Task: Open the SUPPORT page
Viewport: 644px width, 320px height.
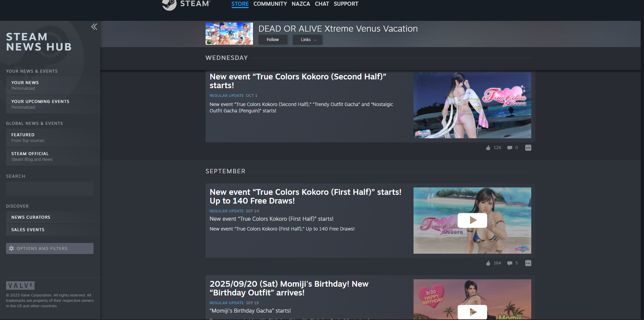Action: pyautogui.click(x=346, y=4)
